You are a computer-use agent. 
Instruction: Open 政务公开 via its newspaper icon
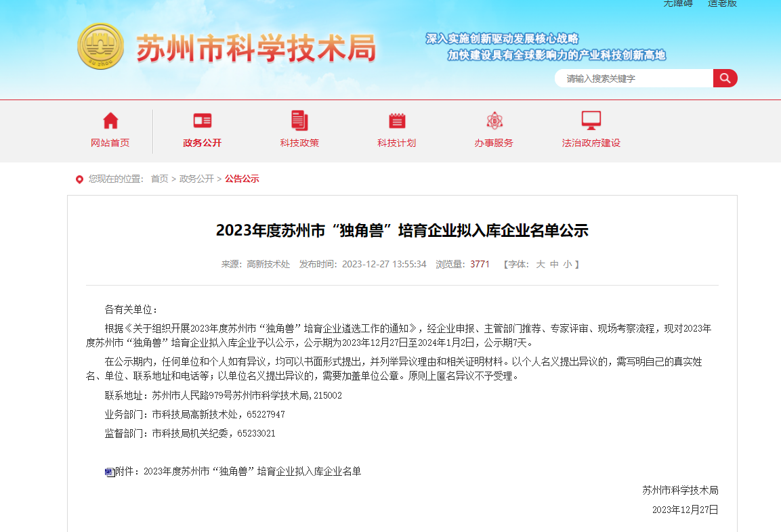(202, 121)
